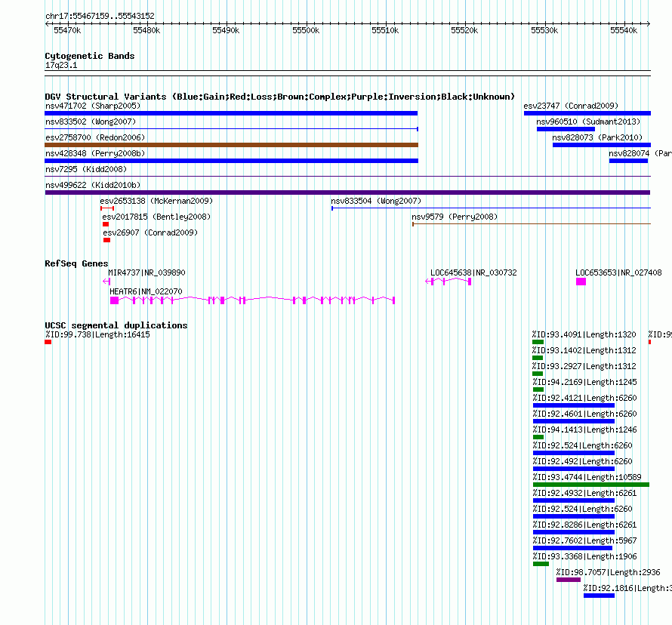Viewport: 672px width, 625px height.
Task: Click the Cytogenetic Bands track title
Action: point(90,56)
